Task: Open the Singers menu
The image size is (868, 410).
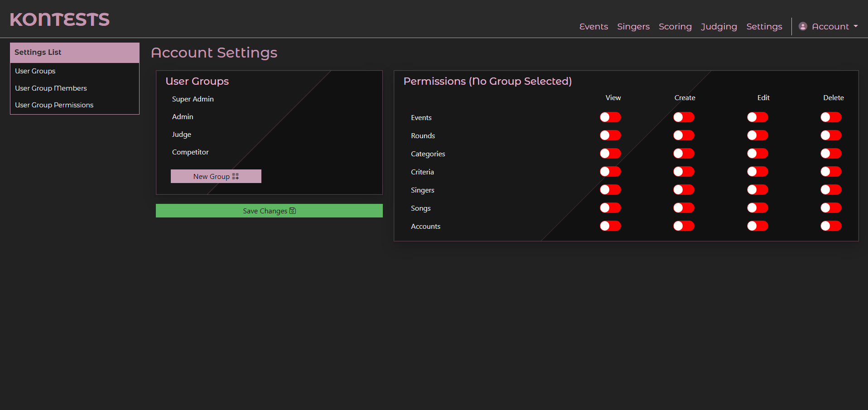Action: click(633, 26)
